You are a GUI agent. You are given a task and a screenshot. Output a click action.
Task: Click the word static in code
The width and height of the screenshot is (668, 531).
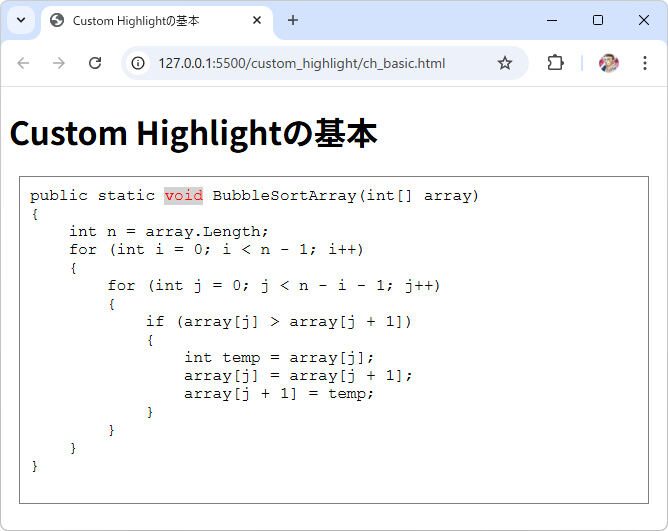pos(126,196)
